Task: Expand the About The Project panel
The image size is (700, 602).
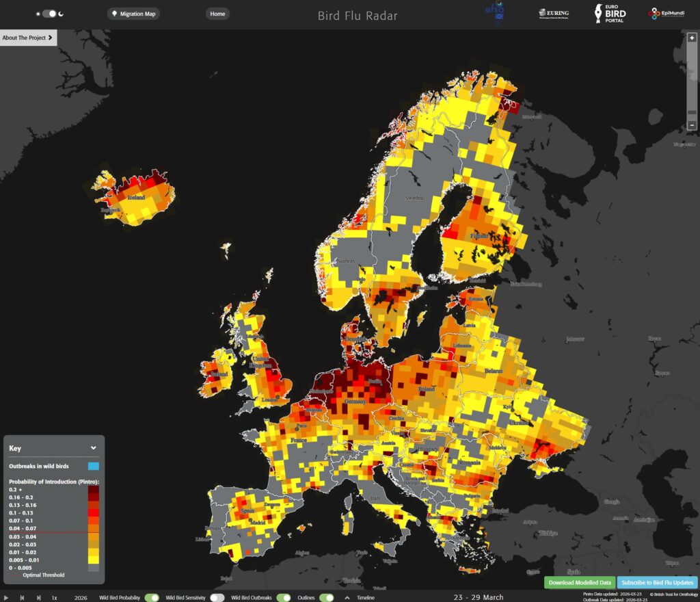Action: 28,38
